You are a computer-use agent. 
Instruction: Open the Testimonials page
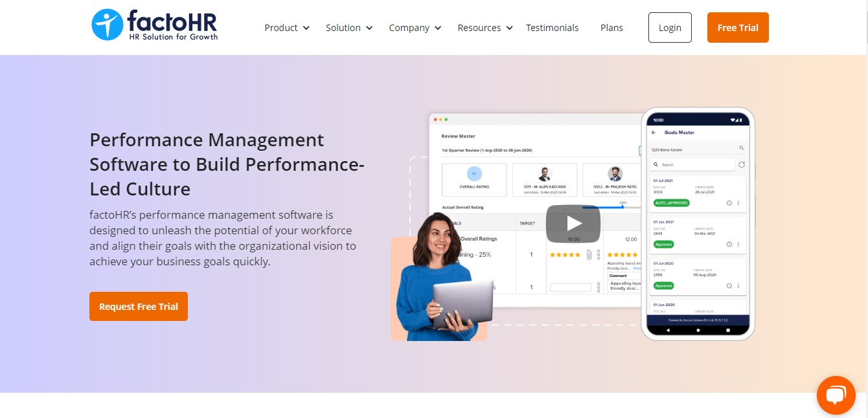point(553,28)
